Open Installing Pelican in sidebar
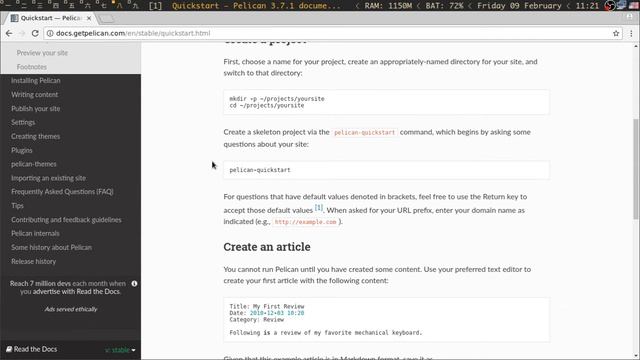 tap(36, 80)
